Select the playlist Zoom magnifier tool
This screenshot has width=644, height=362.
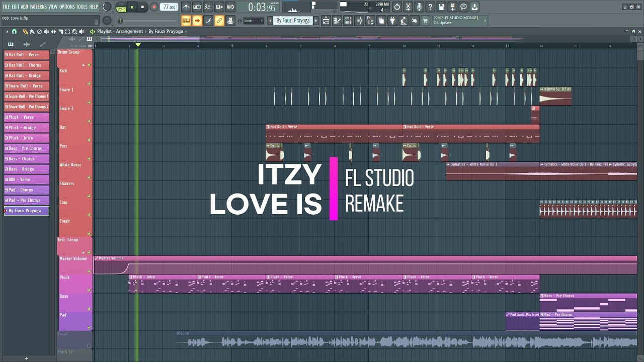point(74,32)
